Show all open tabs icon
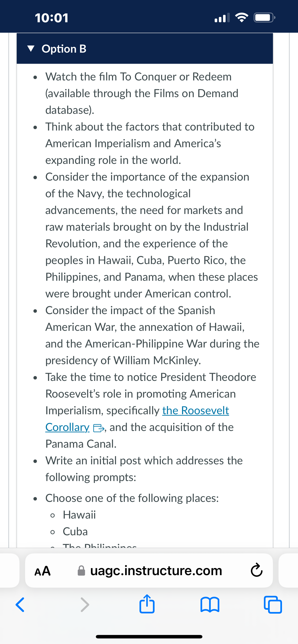The height and width of the screenshot is (644, 298). point(273,605)
